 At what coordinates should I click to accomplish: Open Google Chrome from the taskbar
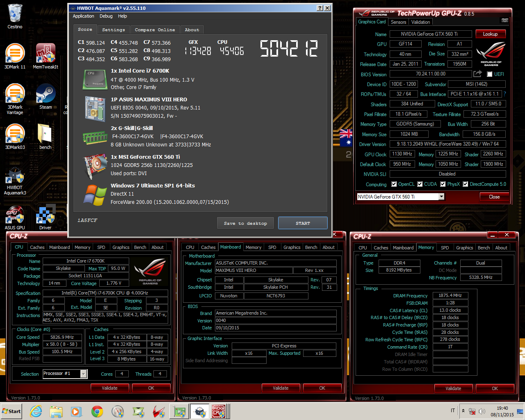coord(97,411)
